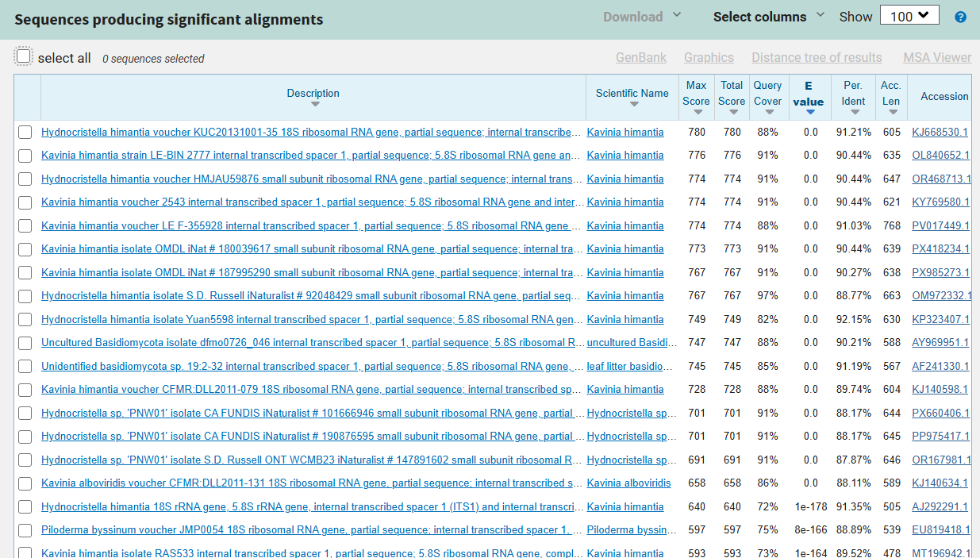
Task: Check the box for voucher LE F-355928 row
Action: click(25, 226)
